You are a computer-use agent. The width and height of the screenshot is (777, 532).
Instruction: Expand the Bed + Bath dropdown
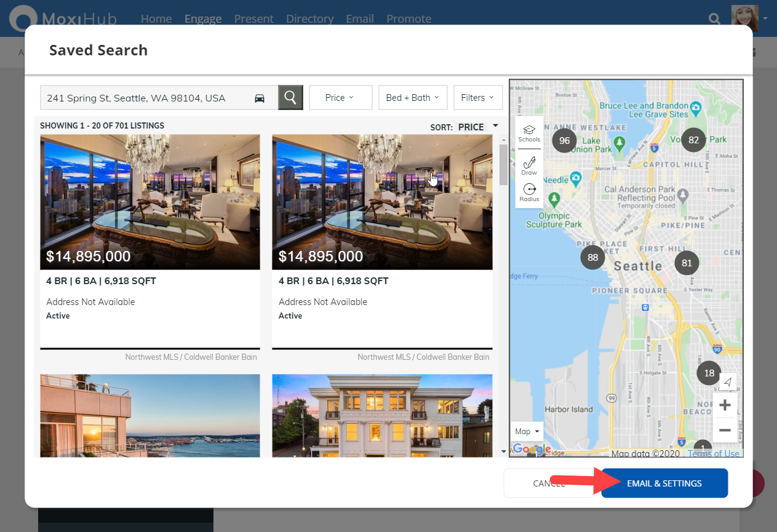coord(412,97)
